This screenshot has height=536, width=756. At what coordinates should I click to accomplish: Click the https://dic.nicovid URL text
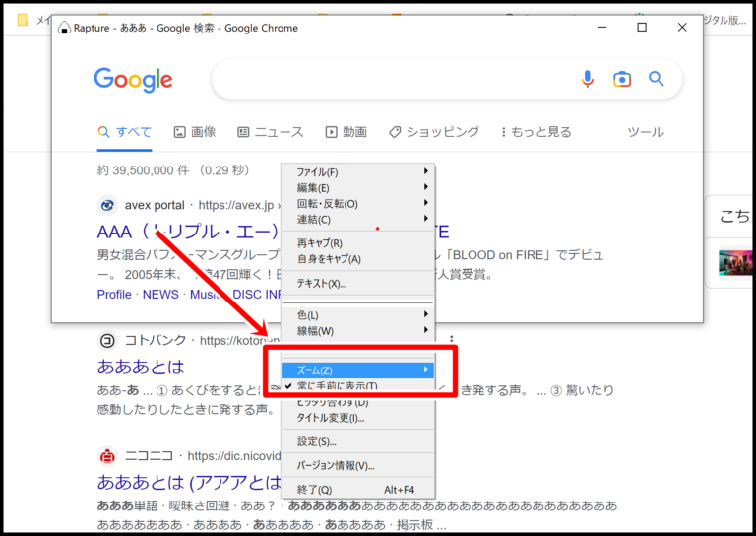pyautogui.click(x=234, y=456)
